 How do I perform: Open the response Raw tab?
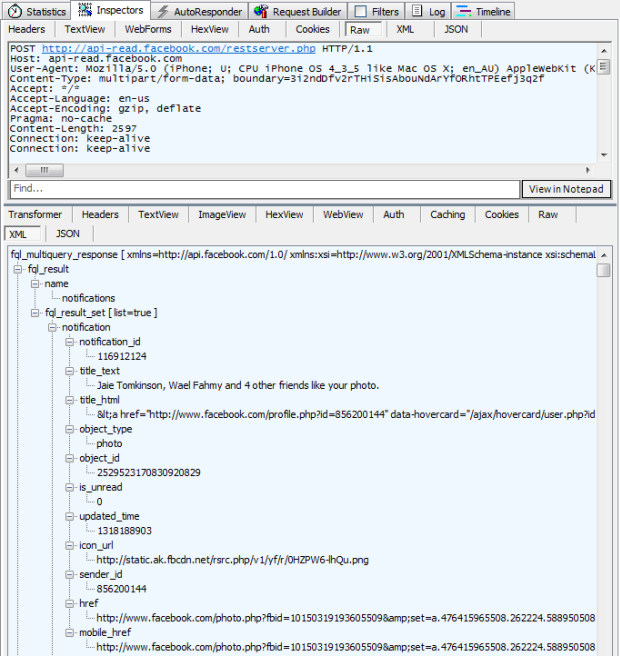(548, 215)
